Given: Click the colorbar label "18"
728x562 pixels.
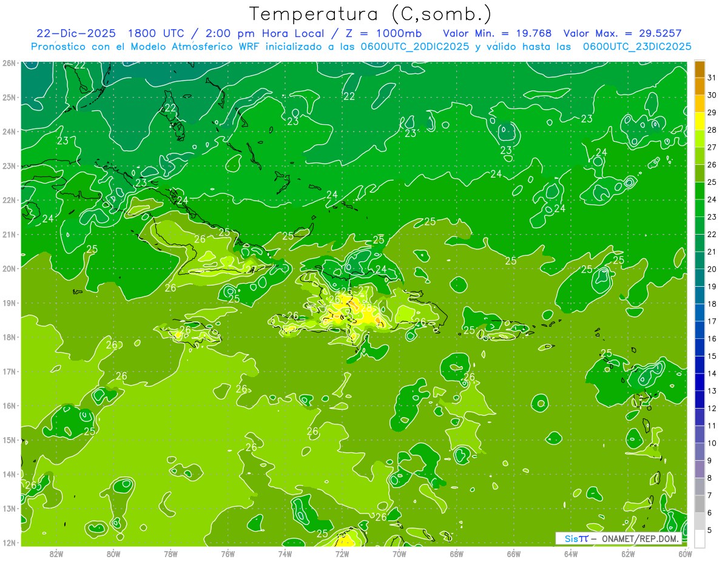Looking at the screenshot, I should pos(712,304).
